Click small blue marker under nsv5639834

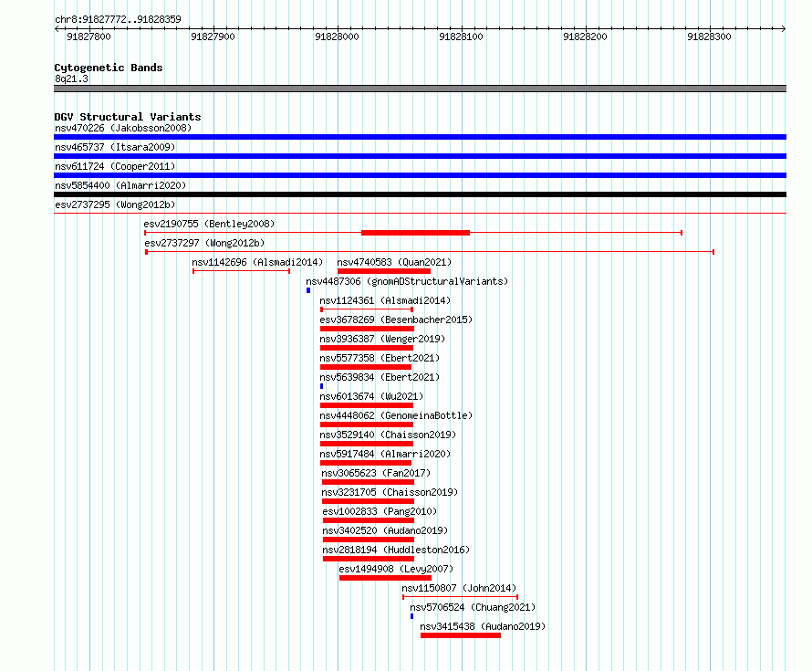321,386
